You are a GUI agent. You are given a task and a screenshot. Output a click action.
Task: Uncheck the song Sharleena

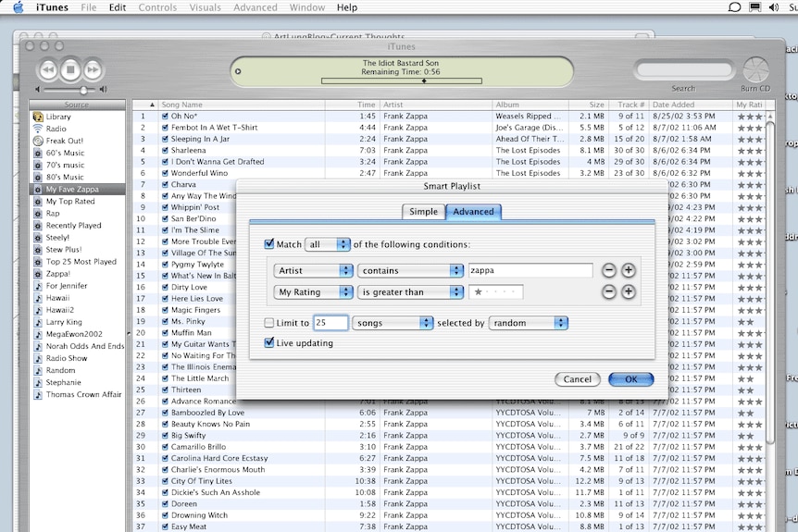165,151
